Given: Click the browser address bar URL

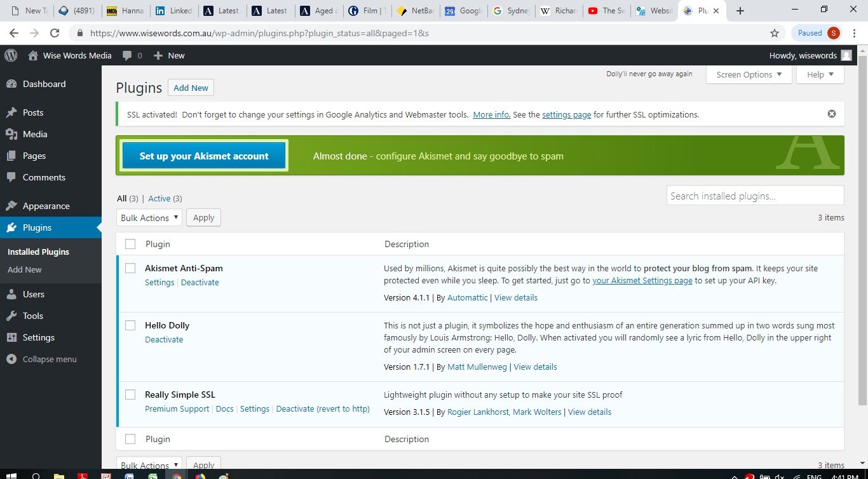Looking at the screenshot, I should point(259,33).
